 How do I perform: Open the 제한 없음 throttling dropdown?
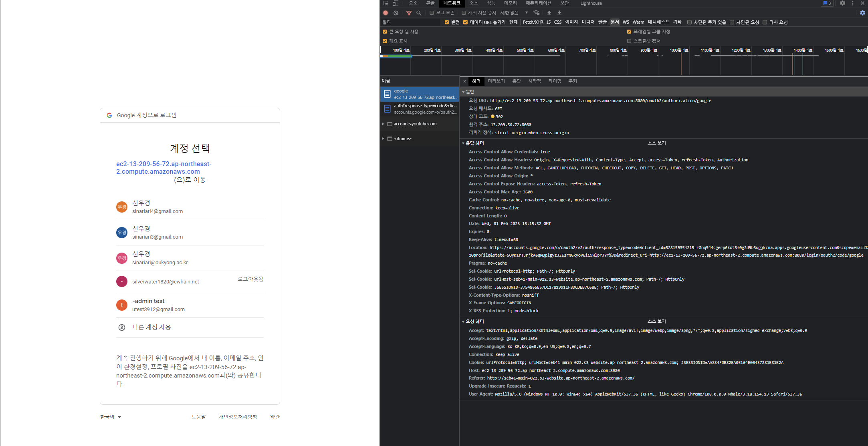(514, 13)
